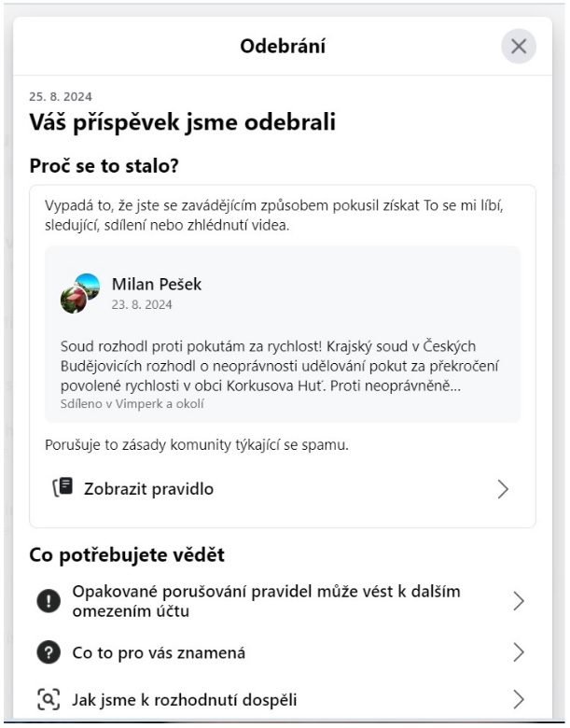Click the rule book icon beside Zobrazit pravidlo
Image resolution: width=570 pixels, height=728 pixels.
[x=62, y=488]
